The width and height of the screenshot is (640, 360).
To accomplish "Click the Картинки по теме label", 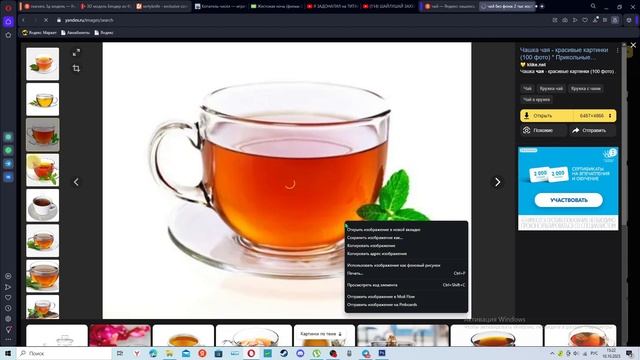I will [x=321, y=334].
